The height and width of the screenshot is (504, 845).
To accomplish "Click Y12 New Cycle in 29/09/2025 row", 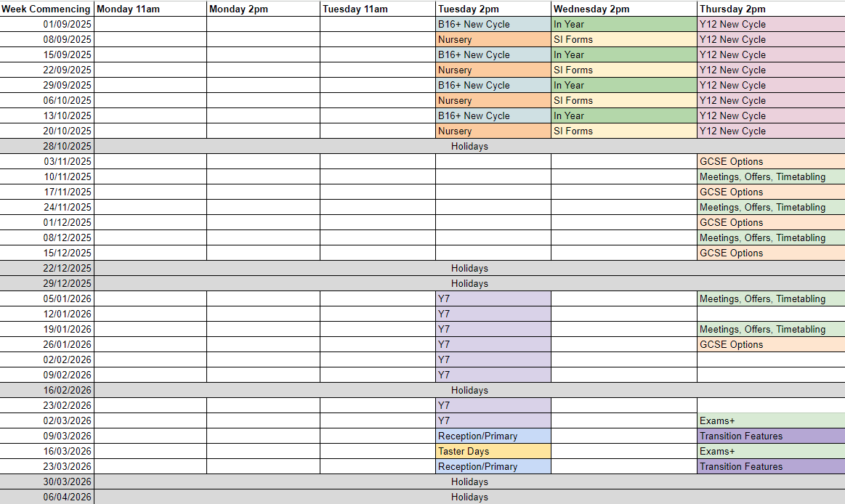I will [x=770, y=85].
